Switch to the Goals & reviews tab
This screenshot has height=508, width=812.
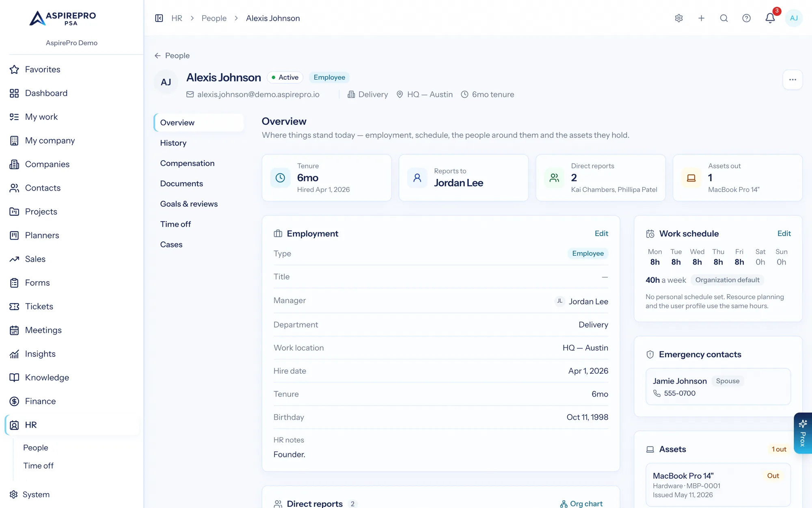coord(199,204)
